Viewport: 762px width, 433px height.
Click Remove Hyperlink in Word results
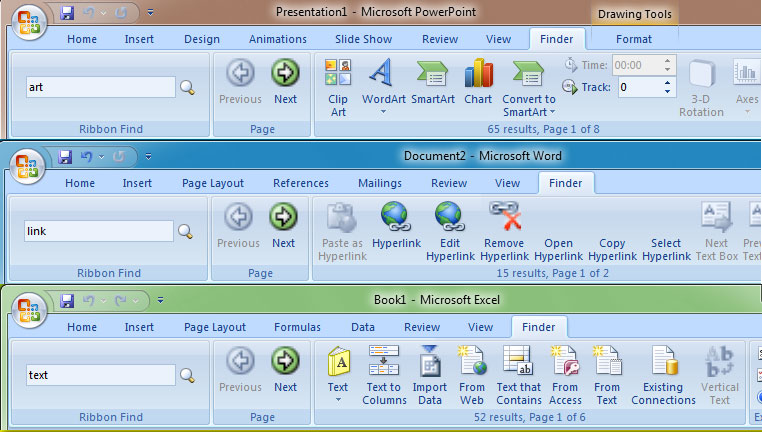tap(504, 232)
